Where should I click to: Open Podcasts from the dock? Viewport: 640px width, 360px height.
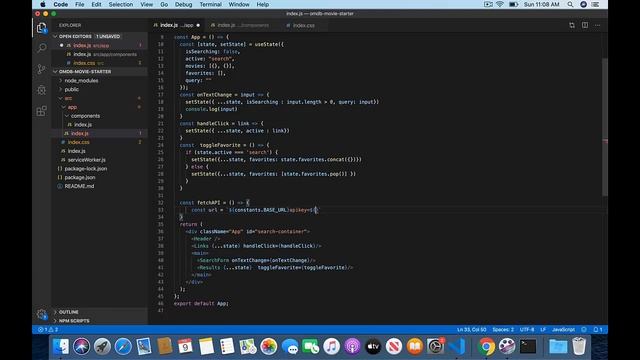click(x=352, y=347)
